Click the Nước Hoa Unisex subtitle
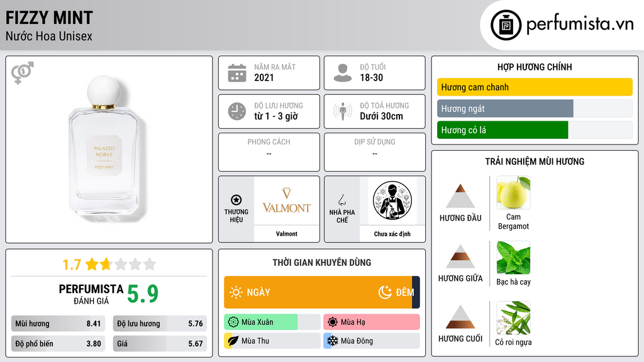The image size is (644, 362). pos(49,36)
